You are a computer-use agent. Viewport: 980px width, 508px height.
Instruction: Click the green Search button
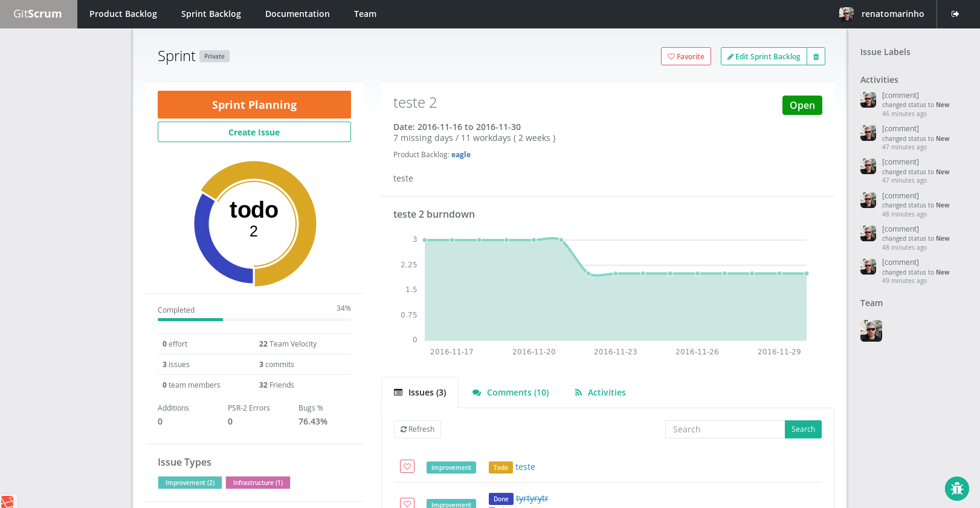[x=803, y=429]
